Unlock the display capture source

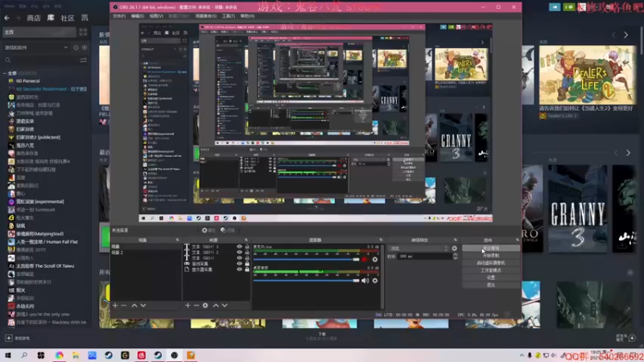tap(247, 269)
